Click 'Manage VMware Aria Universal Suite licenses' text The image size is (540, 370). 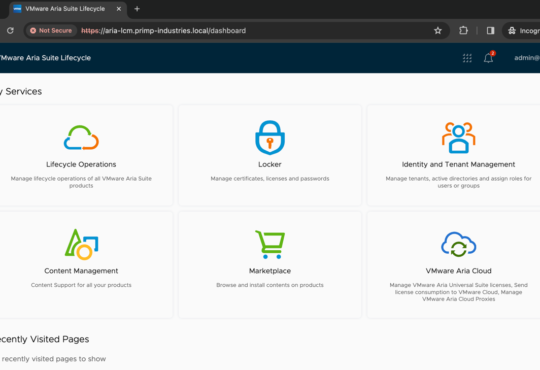click(x=458, y=292)
